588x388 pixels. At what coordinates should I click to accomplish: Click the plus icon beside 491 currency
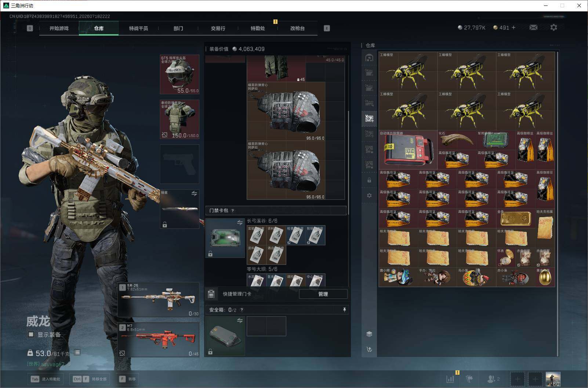tap(513, 28)
